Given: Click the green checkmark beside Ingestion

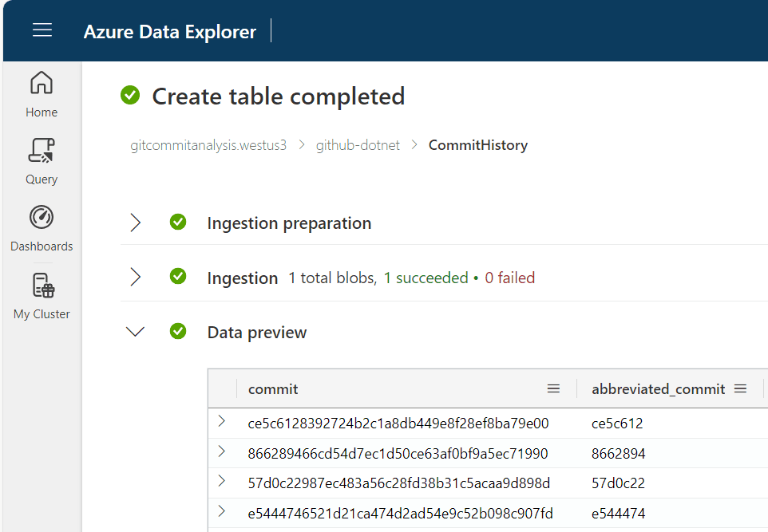Looking at the screenshot, I should tap(178, 278).
